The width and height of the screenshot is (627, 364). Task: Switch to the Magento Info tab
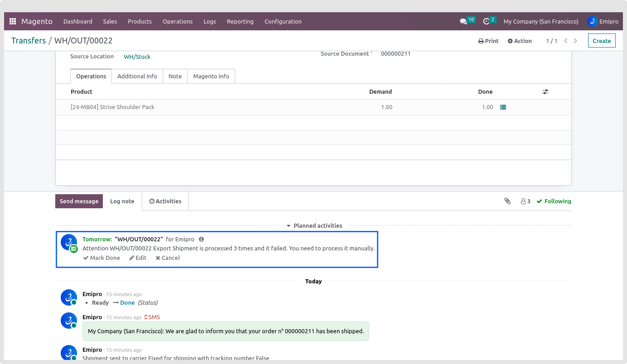(211, 76)
